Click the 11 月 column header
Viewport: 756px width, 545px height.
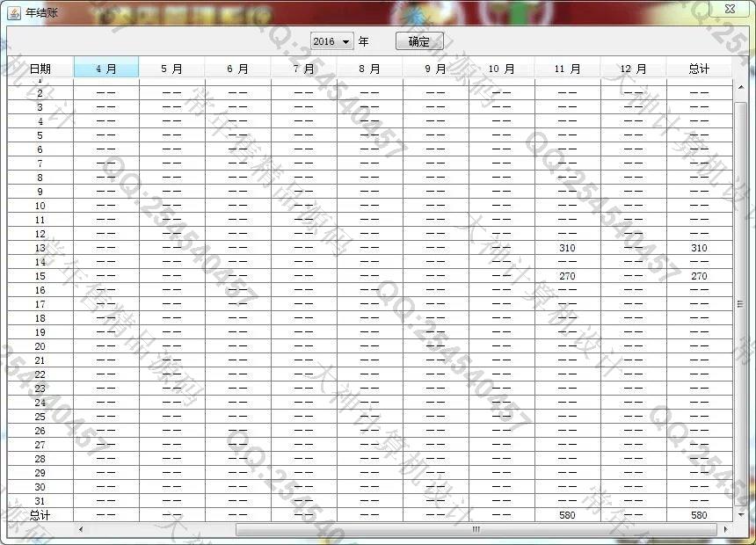[x=568, y=69]
